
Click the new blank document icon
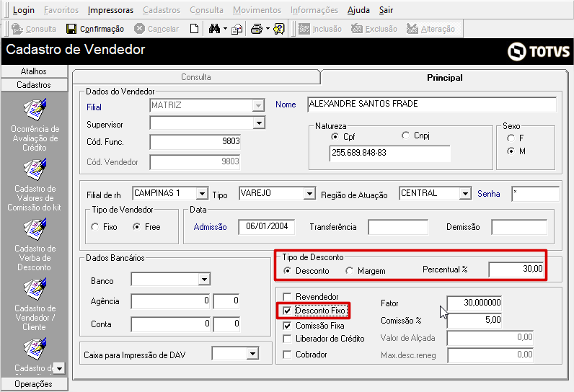click(195, 29)
